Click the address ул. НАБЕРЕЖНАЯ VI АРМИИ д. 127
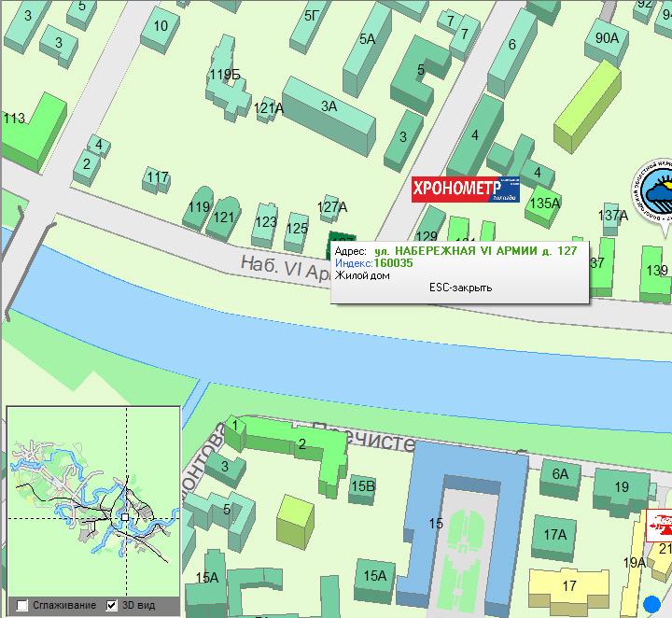This screenshot has height=618, width=672. (x=475, y=251)
